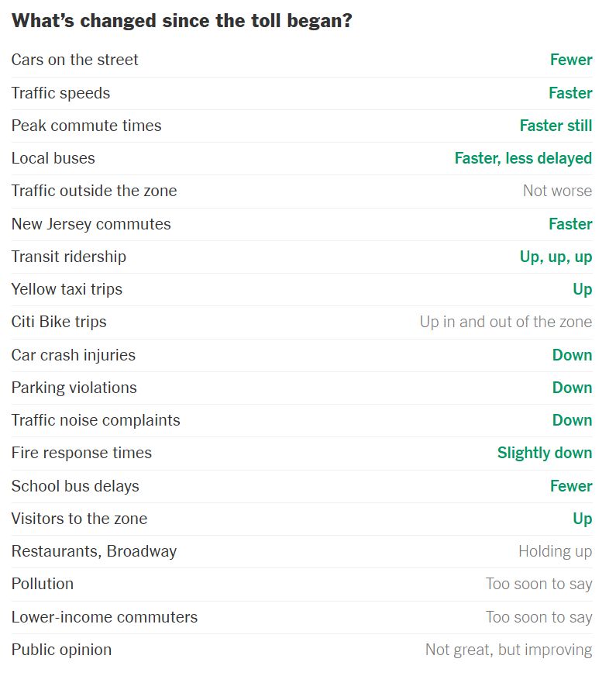616x676 pixels.
Task: Select the green 'Fewer' status for cars
Action: 571,60
